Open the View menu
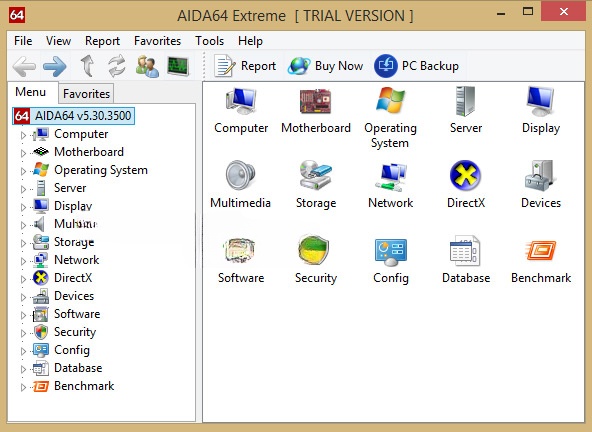Viewport: 592px width, 432px height. point(59,41)
